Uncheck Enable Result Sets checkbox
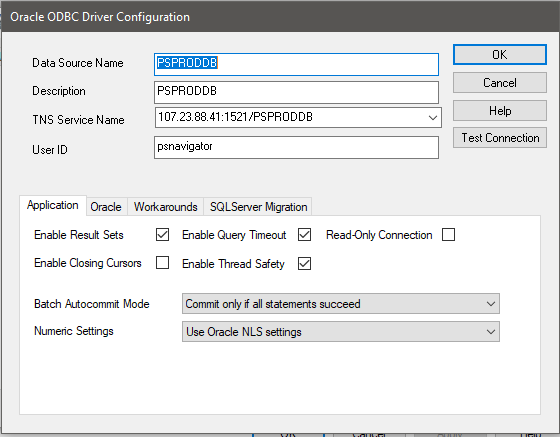560x437 pixels. 162,235
